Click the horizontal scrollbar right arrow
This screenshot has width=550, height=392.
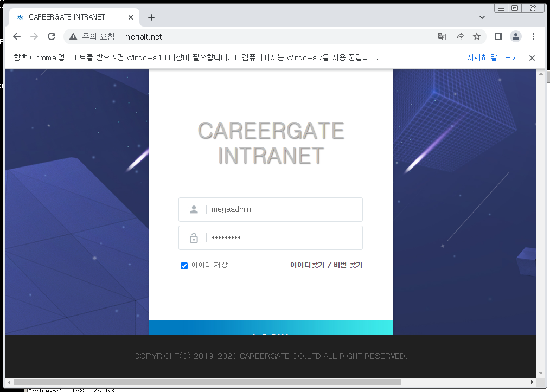pyautogui.click(x=532, y=382)
